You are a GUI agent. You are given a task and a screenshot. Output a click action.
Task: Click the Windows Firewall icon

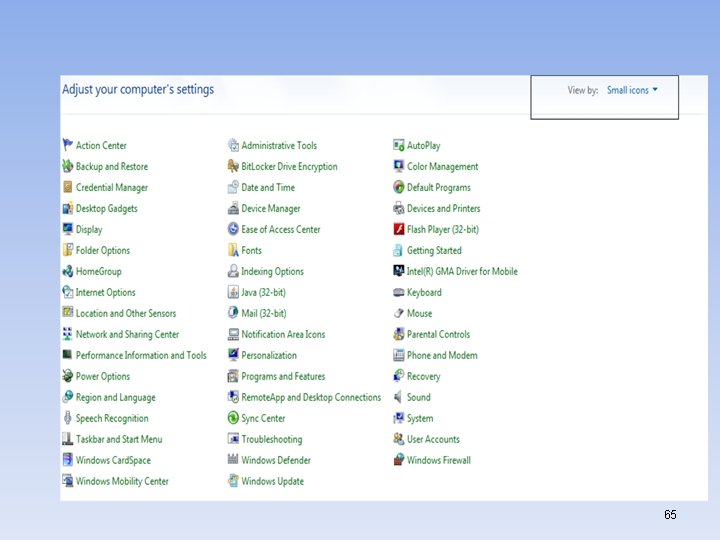coord(399,460)
